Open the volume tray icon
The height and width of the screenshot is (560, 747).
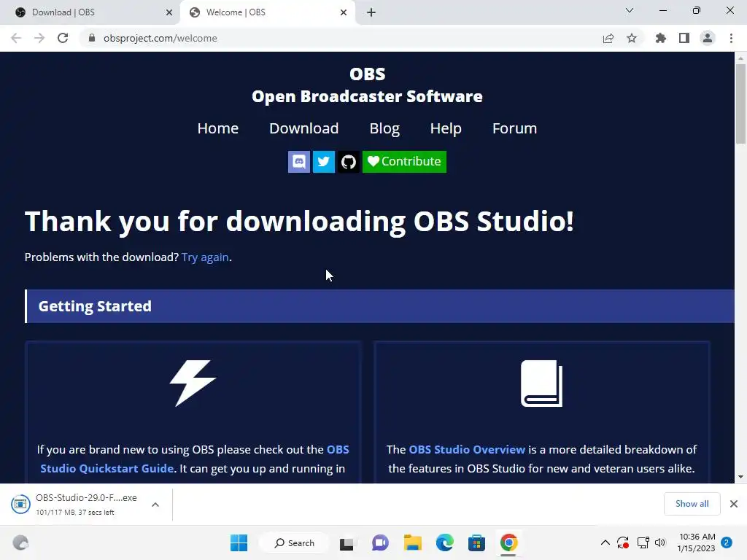point(660,542)
